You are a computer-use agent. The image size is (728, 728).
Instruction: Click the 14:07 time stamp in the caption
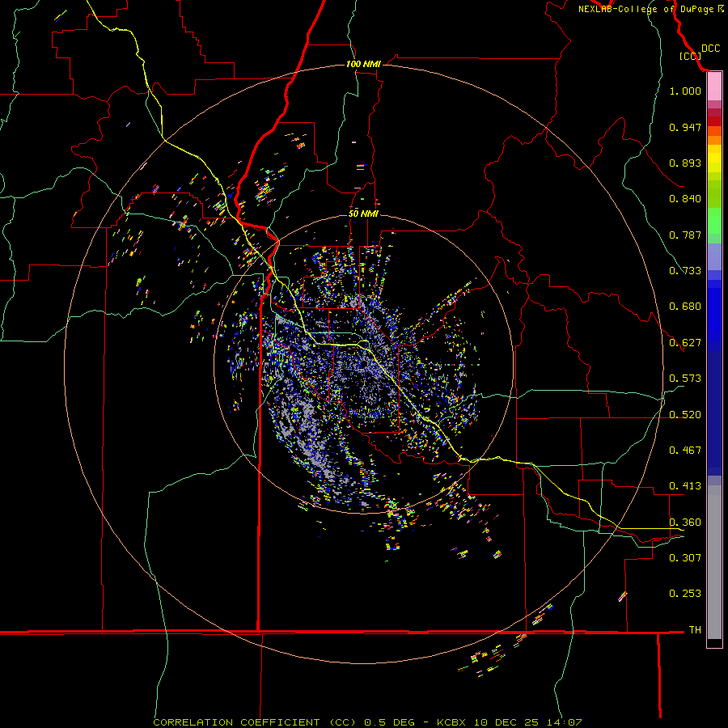564,722
